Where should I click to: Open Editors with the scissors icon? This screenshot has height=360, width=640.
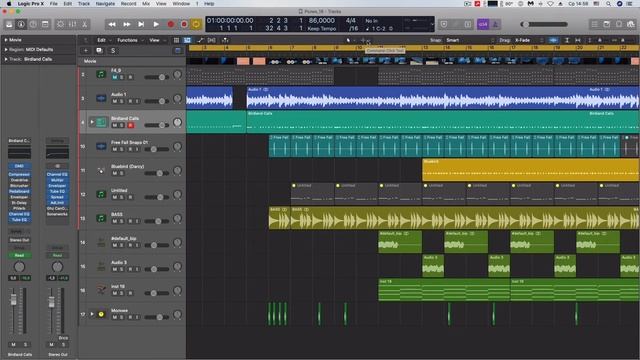[x=84, y=24]
